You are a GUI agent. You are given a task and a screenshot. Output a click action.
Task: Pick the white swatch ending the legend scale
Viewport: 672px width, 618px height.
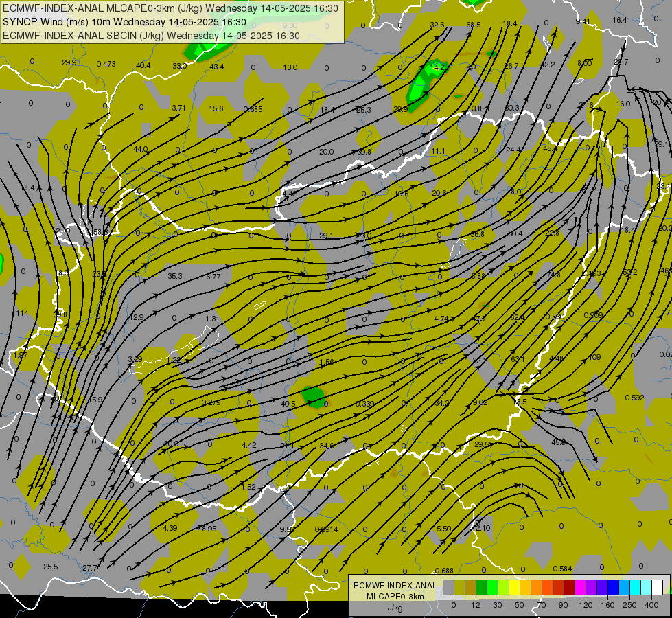tap(657, 588)
